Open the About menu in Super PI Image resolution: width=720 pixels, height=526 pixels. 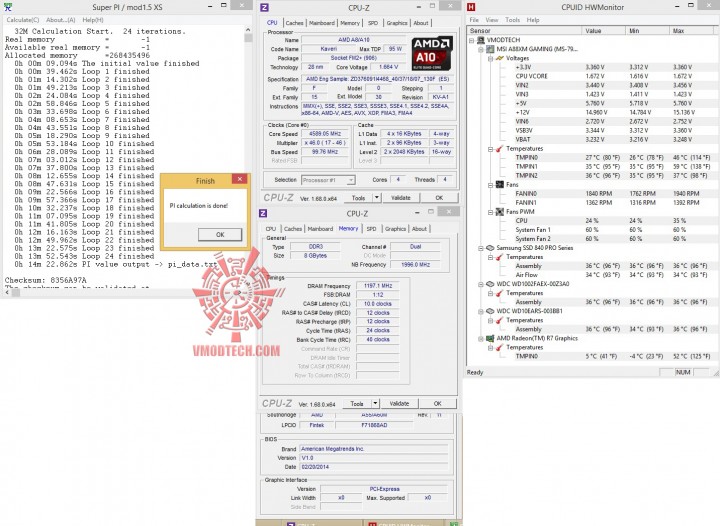pos(61,20)
